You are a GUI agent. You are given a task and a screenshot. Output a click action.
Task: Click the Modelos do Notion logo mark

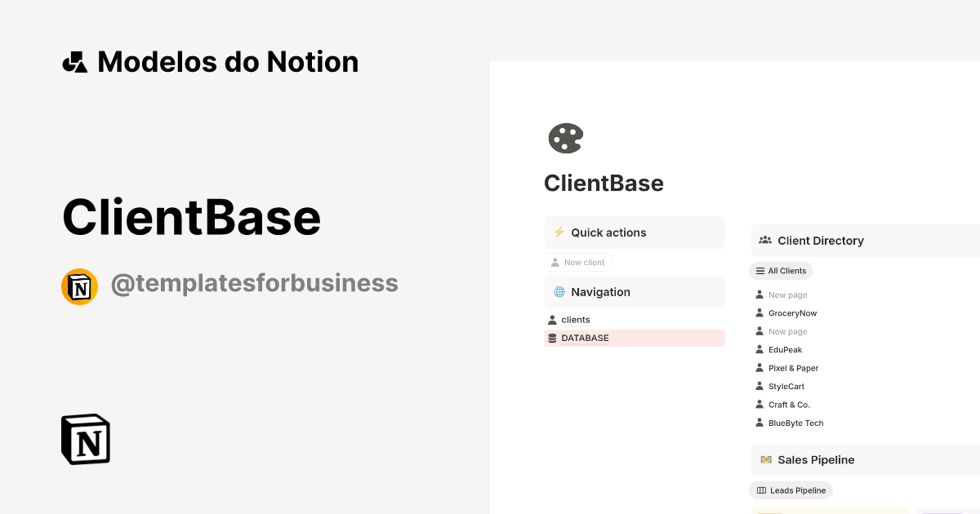(74, 60)
